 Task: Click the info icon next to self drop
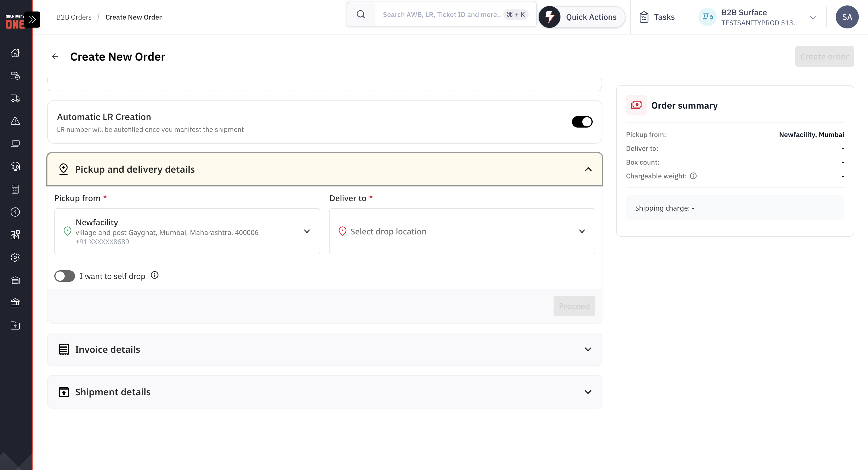coord(155,275)
